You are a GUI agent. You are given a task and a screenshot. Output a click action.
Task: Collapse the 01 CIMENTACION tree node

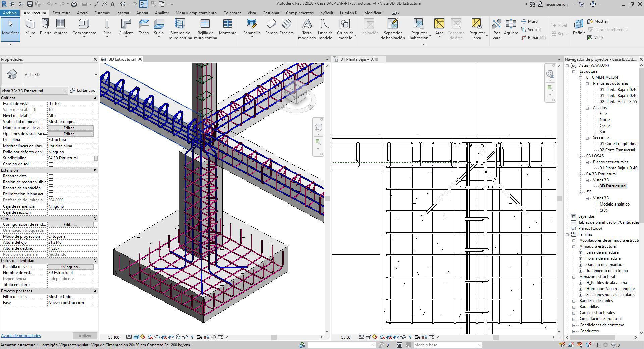pos(581,77)
